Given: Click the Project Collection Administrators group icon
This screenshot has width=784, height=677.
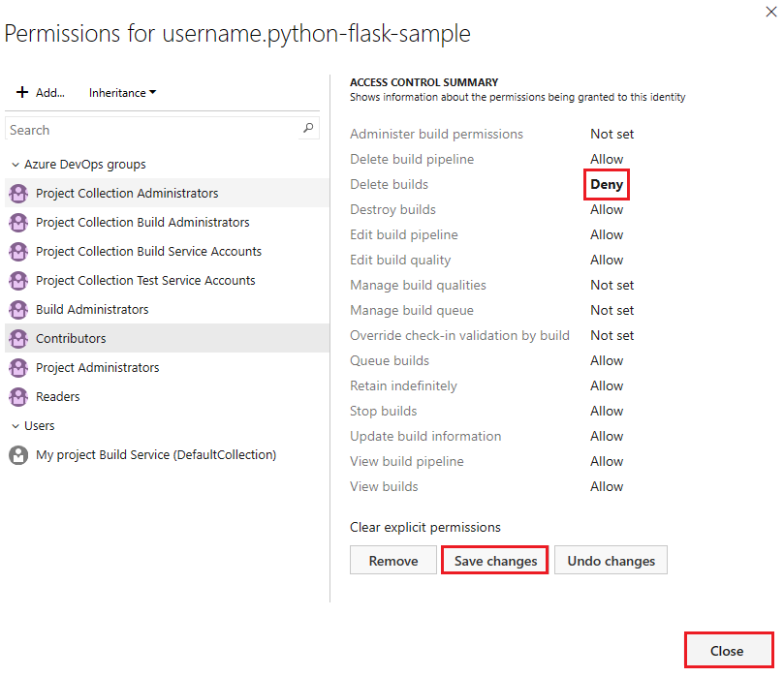Looking at the screenshot, I should [x=18, y=194].
